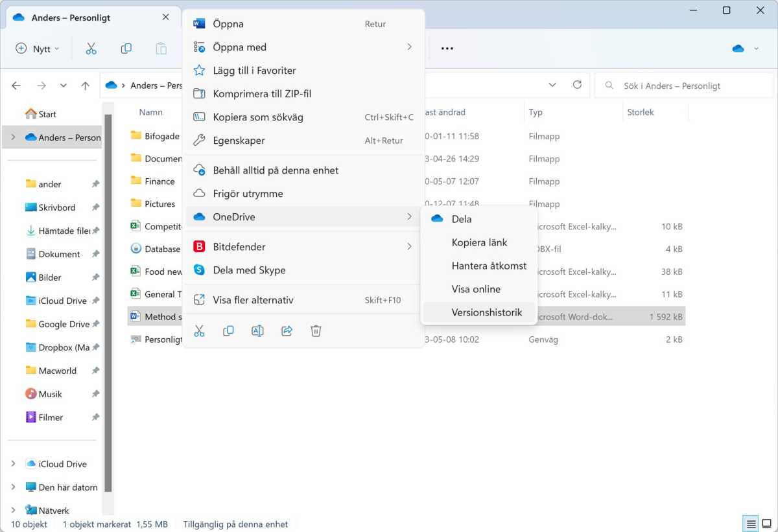Viewport: 778px width, 532px height.
Task: Switch to details view in status bar
Action: tap(751, 524)
